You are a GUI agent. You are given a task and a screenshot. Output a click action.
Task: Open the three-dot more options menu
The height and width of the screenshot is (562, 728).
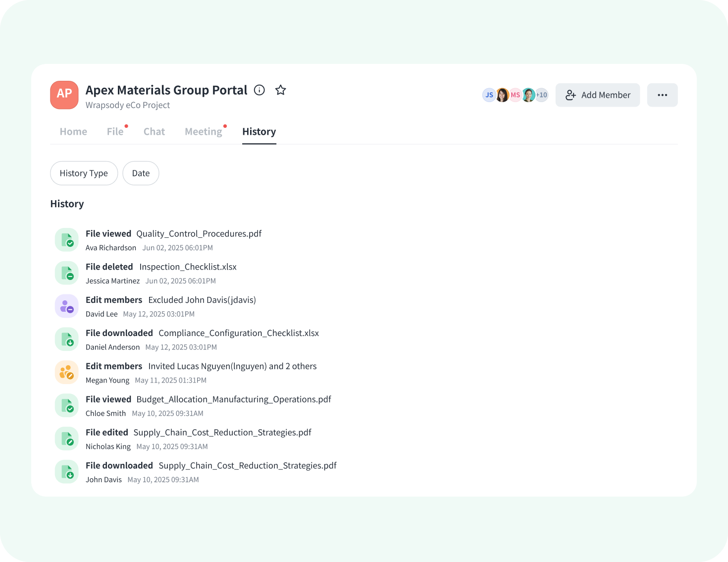point(662,95)
